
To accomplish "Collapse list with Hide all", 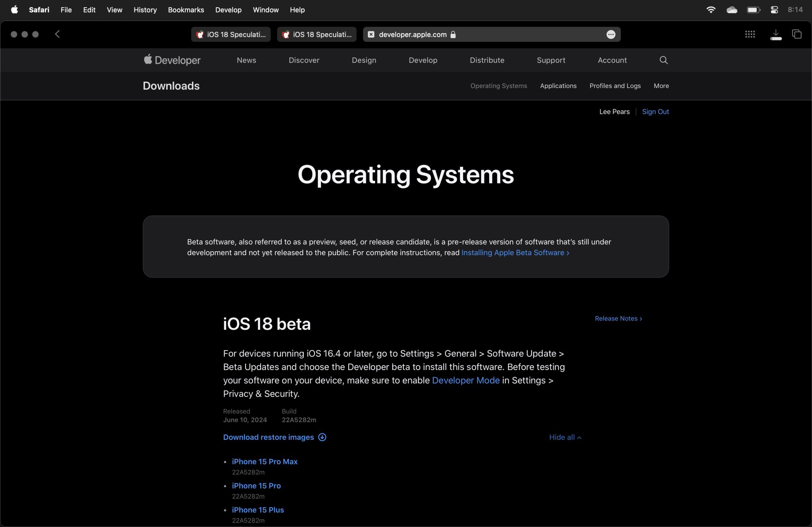I will pos(565,437).
